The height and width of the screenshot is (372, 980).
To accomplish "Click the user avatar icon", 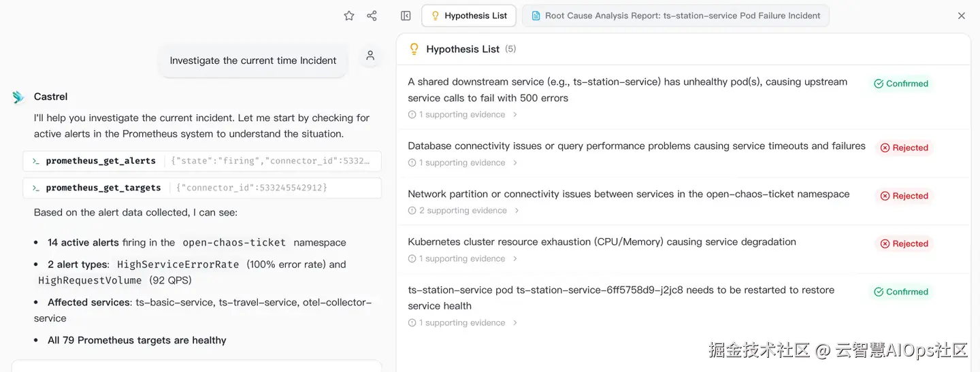I will pos(370,56).
